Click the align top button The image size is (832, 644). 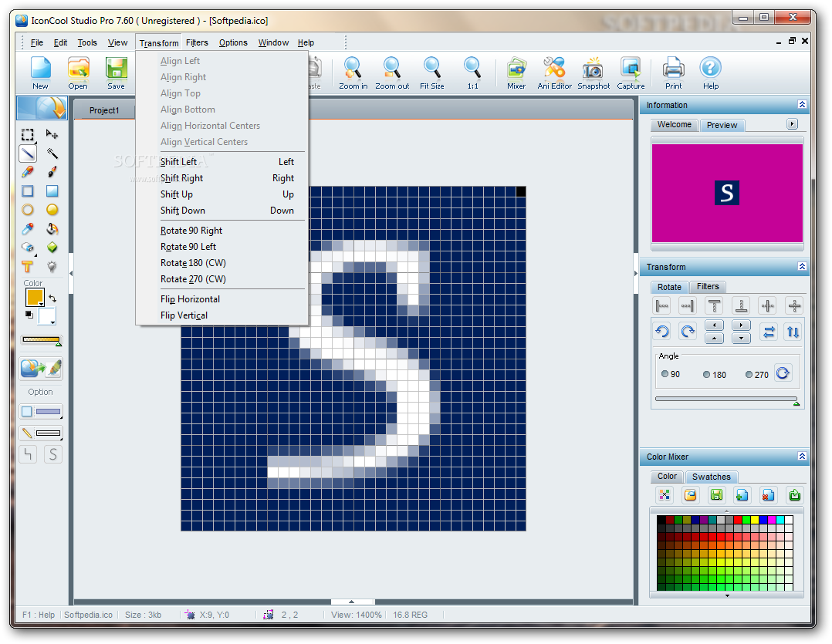click(x=714, y=305)
